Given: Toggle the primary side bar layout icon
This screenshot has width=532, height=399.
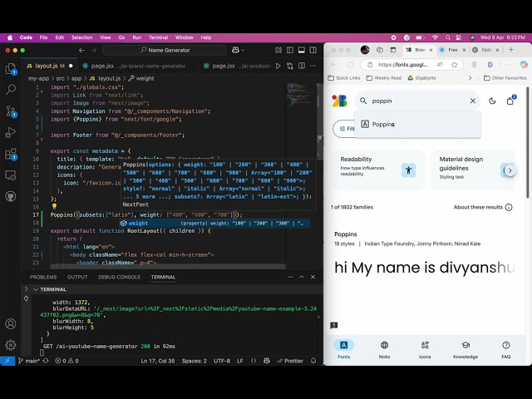Looking at the screenshot, I should coord(290,50).
